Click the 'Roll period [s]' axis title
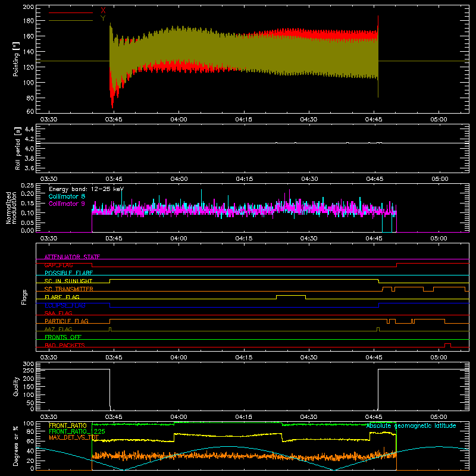This screenshot has width=476, height=476. tap(17, 148)
